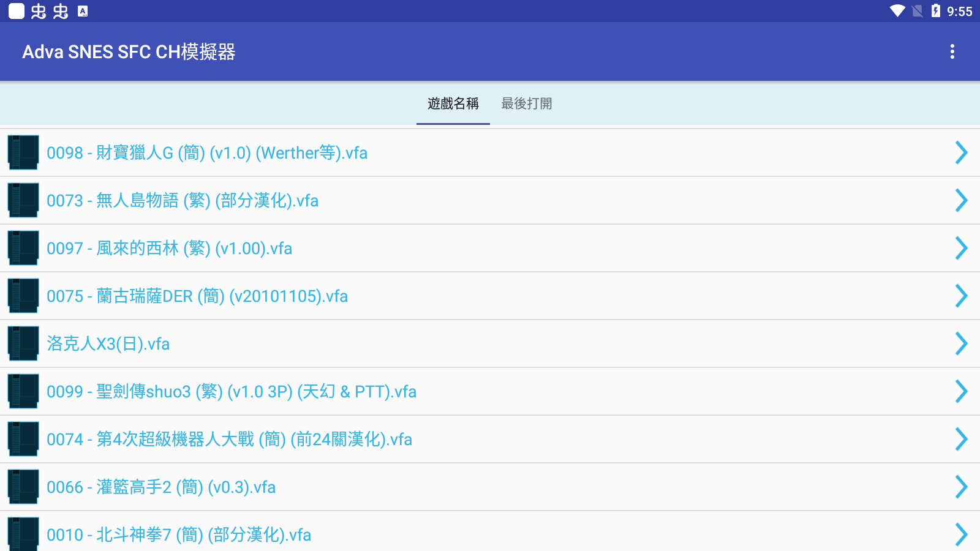Select the 遊戲名稱 tab
Screen dimensions: 980x551
pyautogui.click(x=453, y=103)
